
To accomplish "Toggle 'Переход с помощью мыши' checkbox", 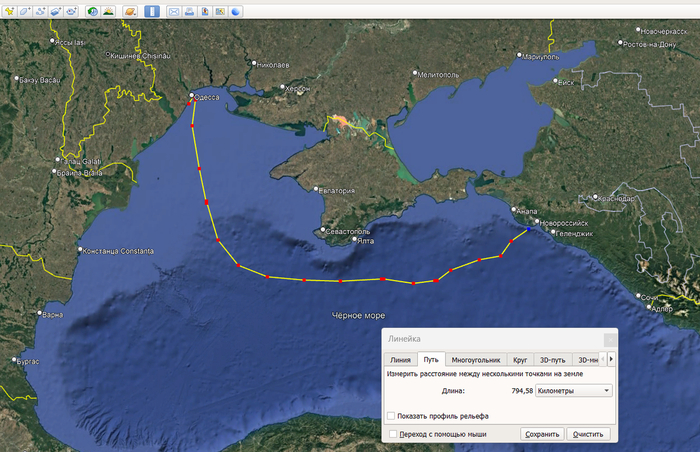I will pos(391,434).
